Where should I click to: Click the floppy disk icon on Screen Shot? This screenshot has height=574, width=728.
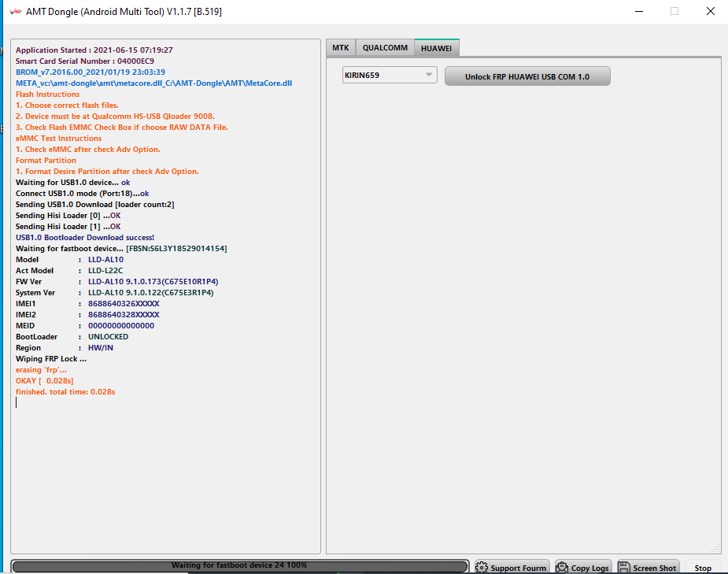point(624,568)
